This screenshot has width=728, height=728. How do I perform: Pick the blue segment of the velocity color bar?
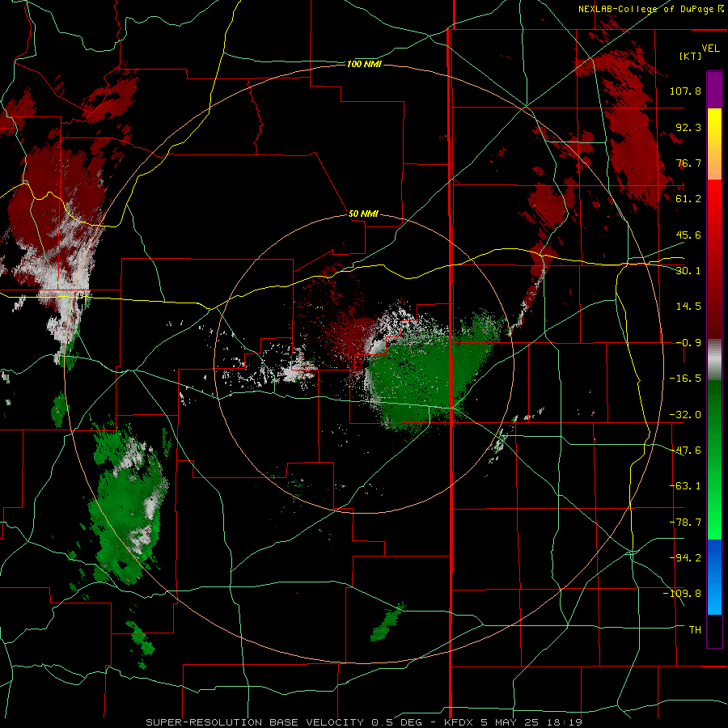714,577
